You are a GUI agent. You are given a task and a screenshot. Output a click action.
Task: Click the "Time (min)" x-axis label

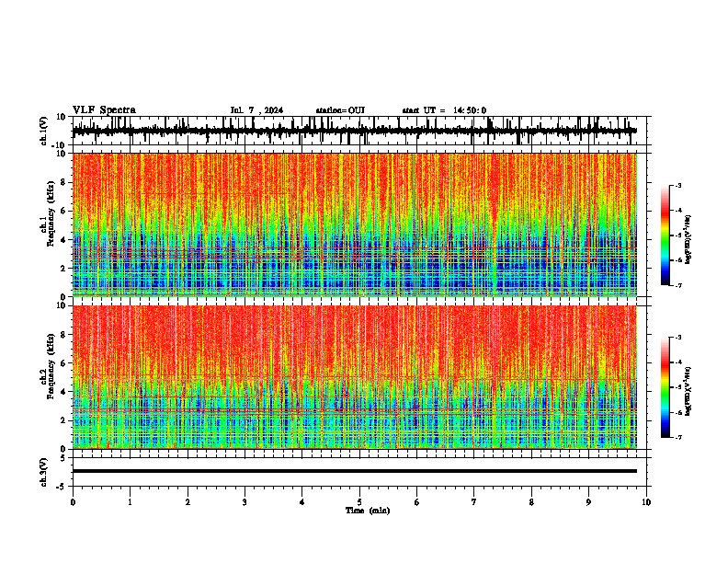pyautogui.click(x=368, y=511)
